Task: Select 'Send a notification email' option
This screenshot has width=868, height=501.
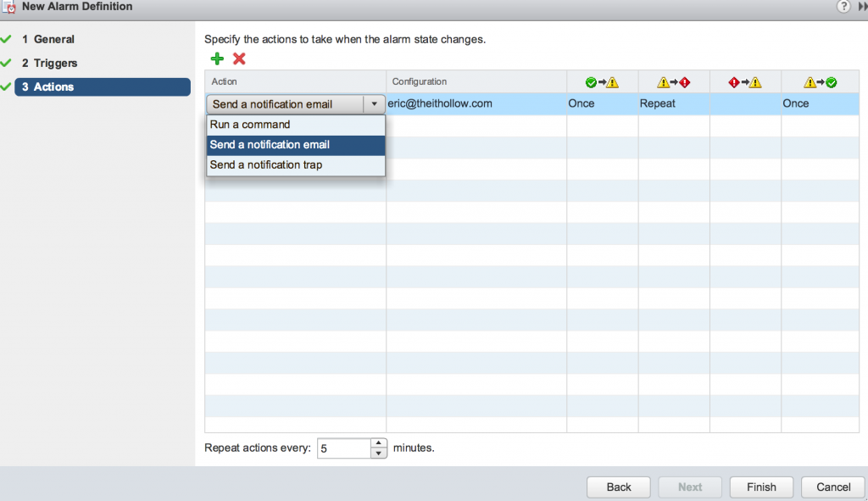Action: tap(270, 145)
